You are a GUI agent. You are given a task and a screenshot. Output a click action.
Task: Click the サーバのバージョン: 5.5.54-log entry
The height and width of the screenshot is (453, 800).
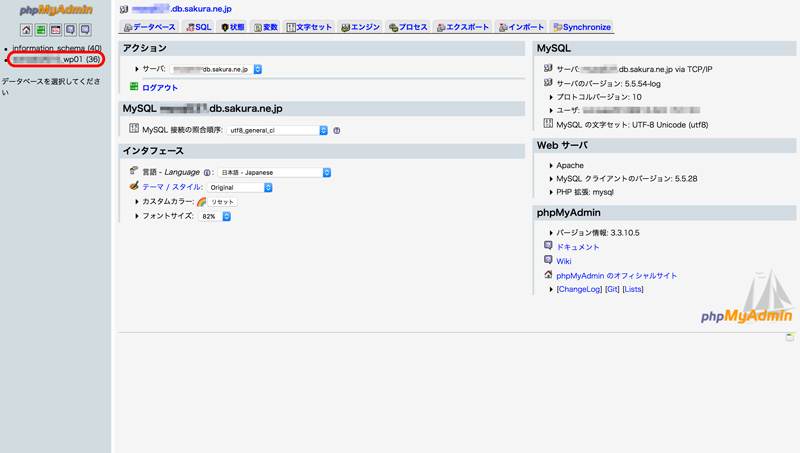coord(608,84)
